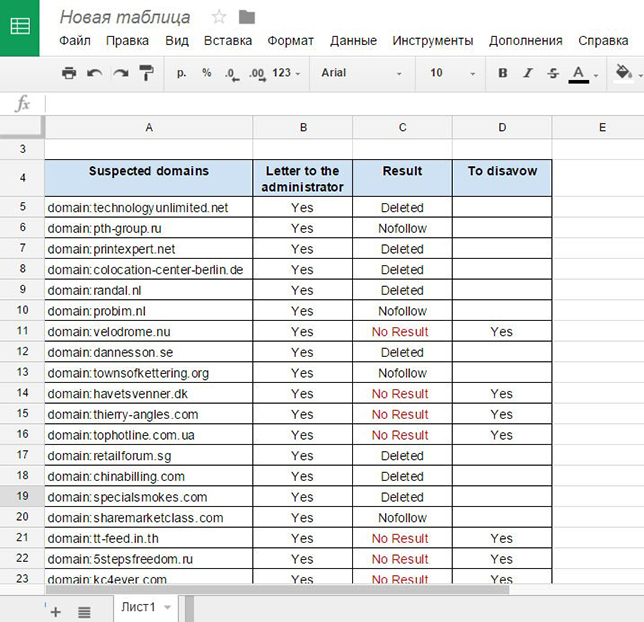Open the Дополнения menu

point(526,40)
